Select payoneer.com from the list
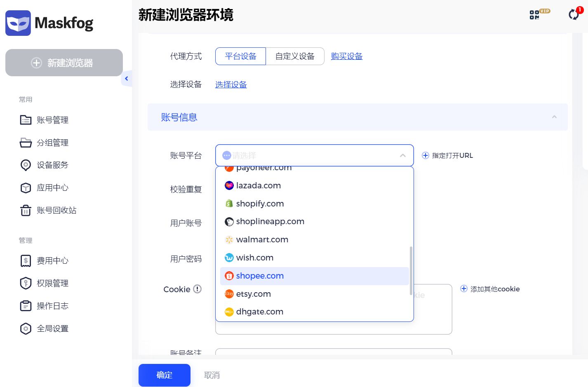The width and height of the screenshot is (588, 387). coord(315,168)
